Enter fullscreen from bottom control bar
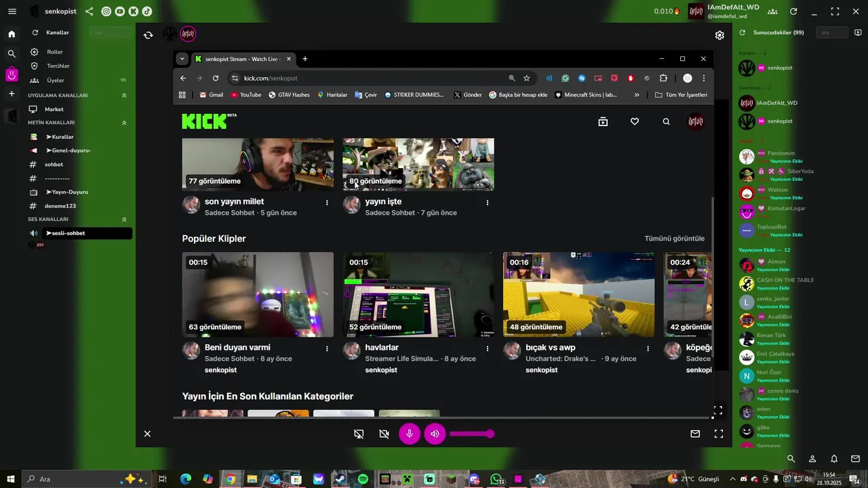Viewport: 868px width, 488px height. coord(719,434)
